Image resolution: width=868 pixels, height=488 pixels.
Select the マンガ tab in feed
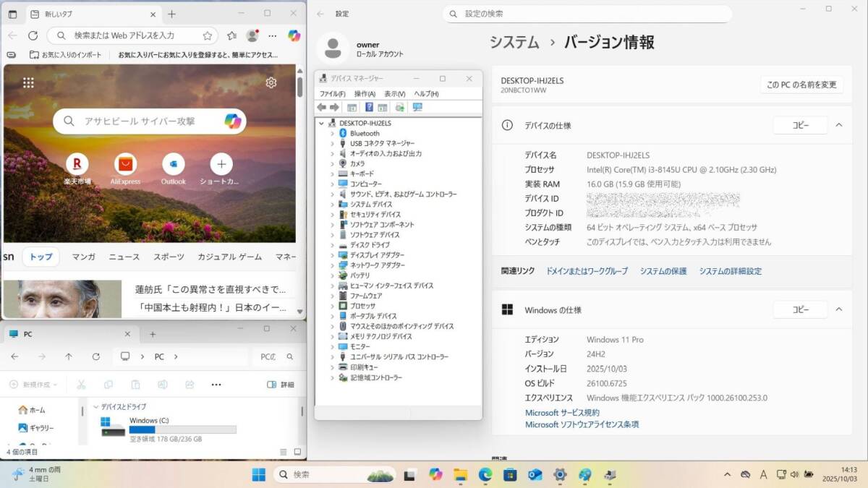[x=84, y=257]
